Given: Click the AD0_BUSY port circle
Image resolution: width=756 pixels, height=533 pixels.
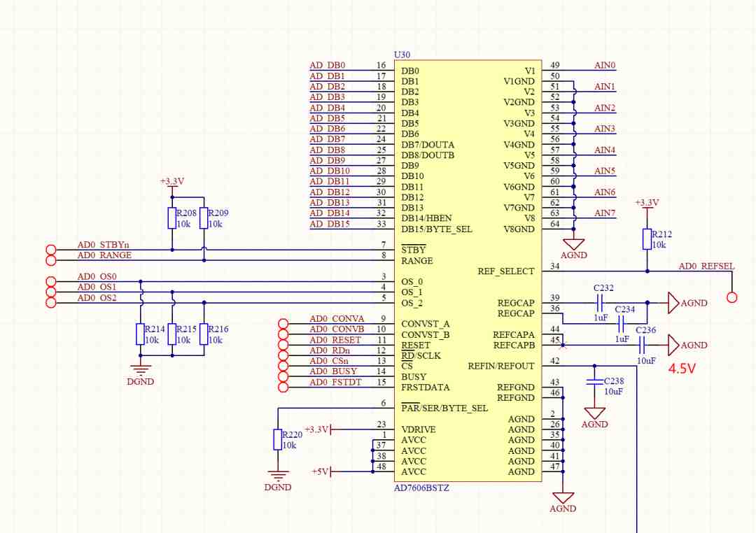Looking at the screenshot, I should (x=283, y=376).
